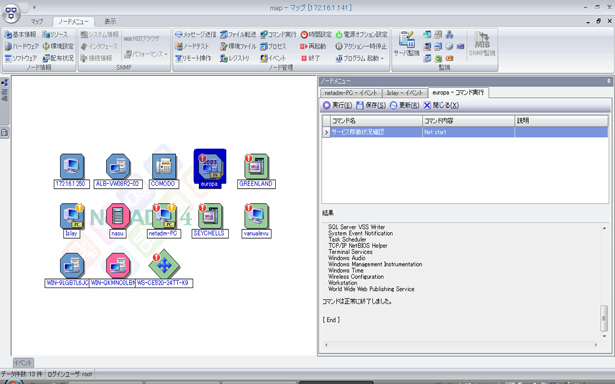Click アクション一時停止 to pause actions

click(361, 46)
